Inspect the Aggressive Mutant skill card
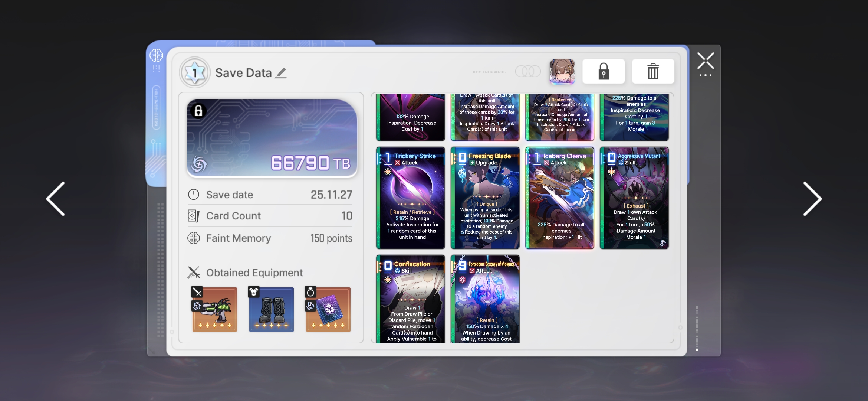This screenshot has width=868, height=401. point(634,198)
